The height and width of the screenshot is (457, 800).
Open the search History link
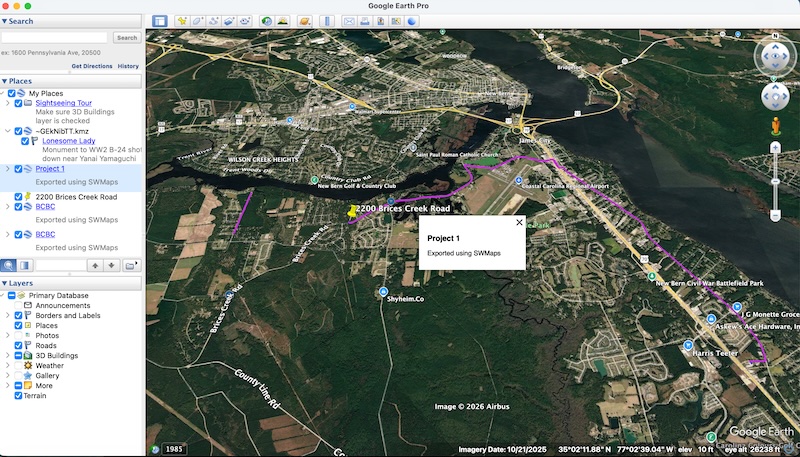point(128,66)
